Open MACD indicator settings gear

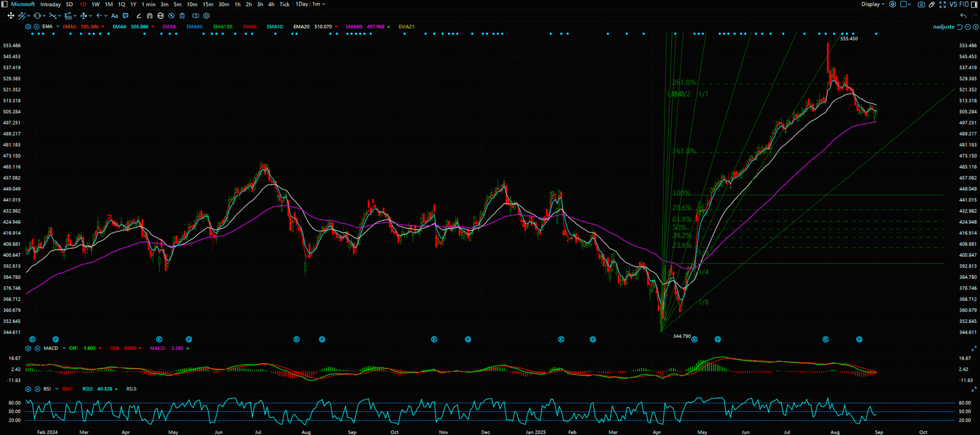click(28, 348)
